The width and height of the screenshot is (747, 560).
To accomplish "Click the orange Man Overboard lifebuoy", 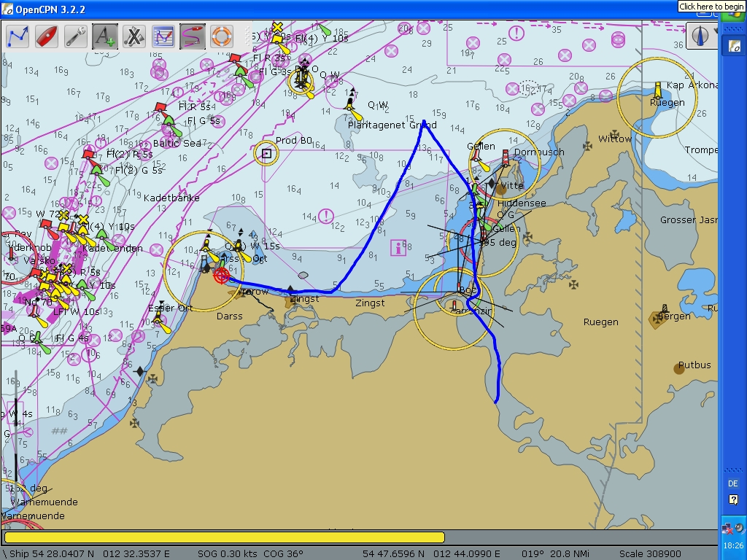I will tap(222, 36).
